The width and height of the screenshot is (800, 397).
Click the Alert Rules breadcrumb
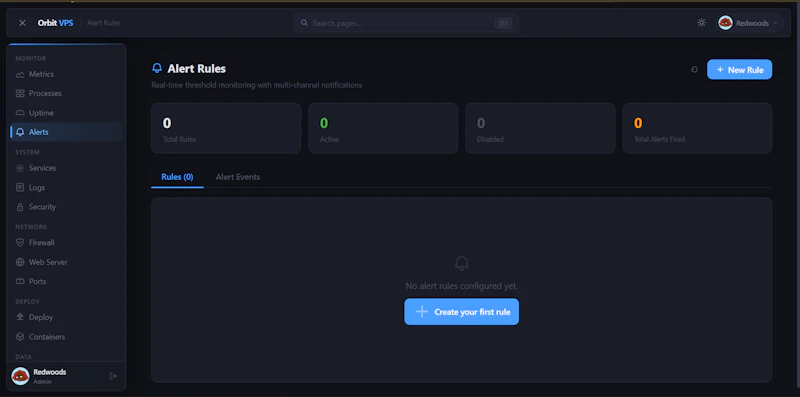pyautogui.click(x=104, y=23)
